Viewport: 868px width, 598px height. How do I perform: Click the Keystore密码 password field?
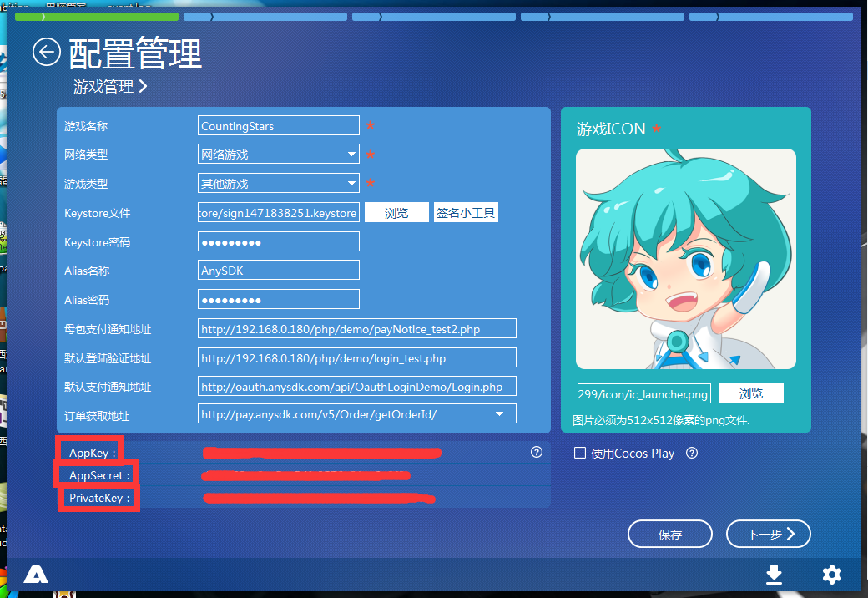(279, 242)
